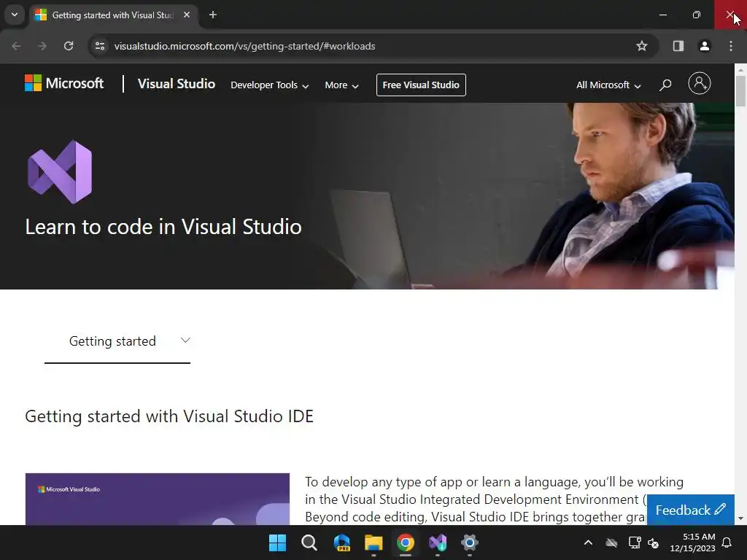Screen dimensions: 747x560
Task: Bookmark this page with the star
Action: [x=642, y=46]
